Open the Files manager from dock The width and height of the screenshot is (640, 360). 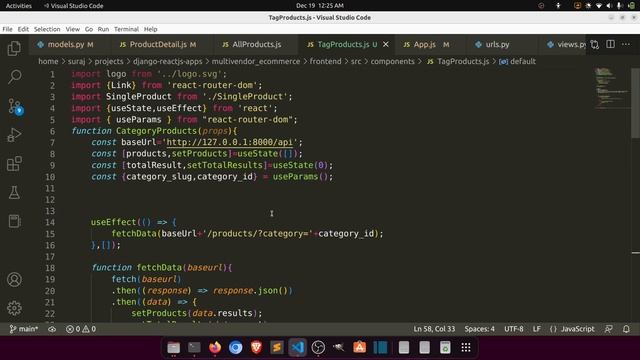(173, 347)
